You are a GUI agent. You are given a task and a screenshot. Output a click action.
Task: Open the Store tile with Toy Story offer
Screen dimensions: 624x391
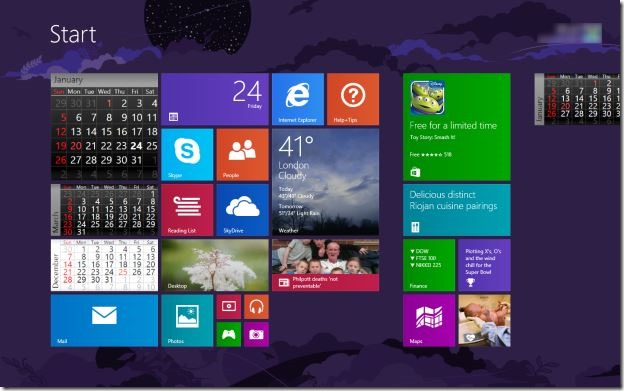tap(457, 126)
